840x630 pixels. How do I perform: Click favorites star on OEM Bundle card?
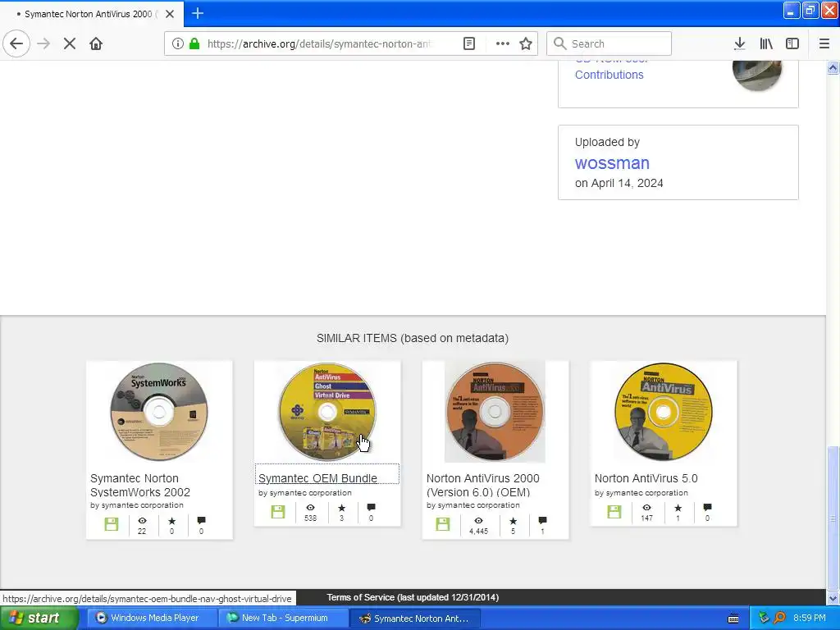click(342, 507)
